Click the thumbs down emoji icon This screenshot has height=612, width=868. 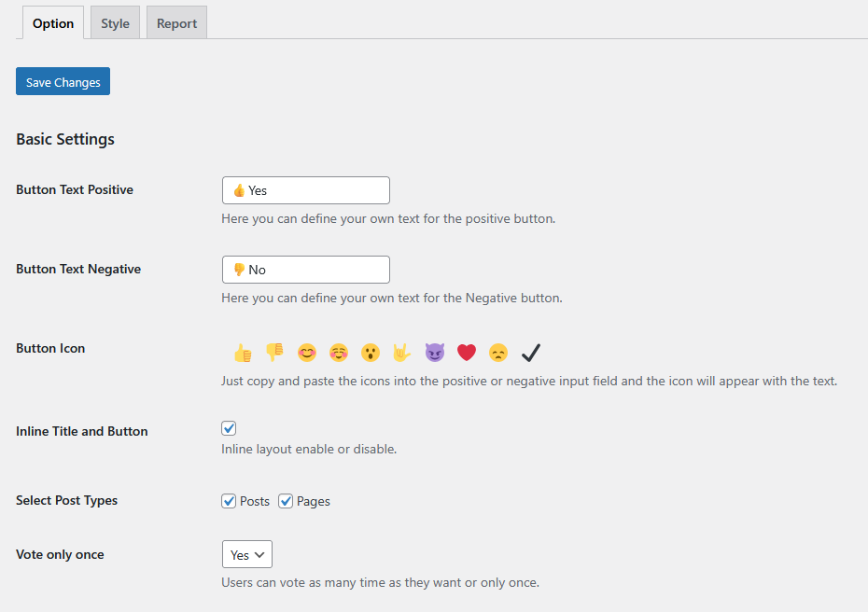point(274,353)
